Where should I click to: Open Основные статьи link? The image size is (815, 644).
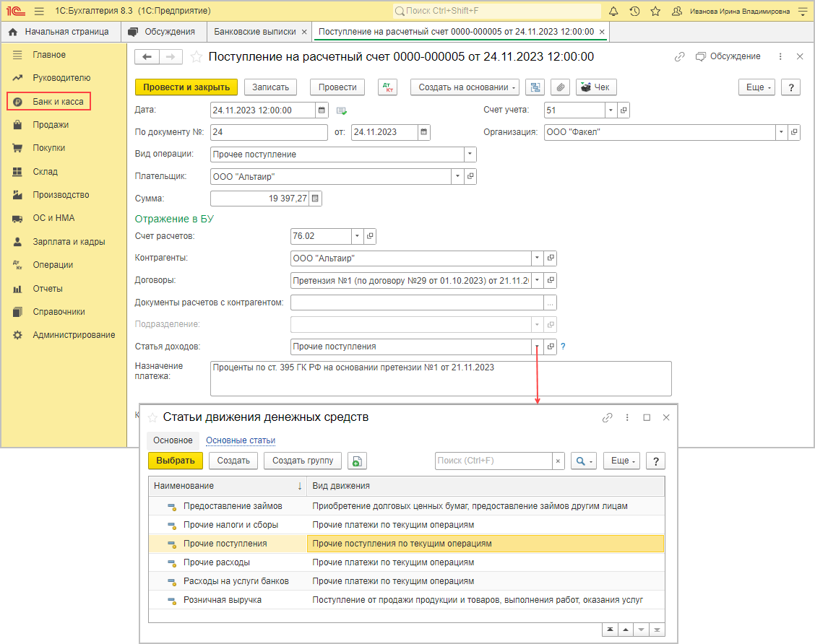pyautogui.click(x=241, y=440)
